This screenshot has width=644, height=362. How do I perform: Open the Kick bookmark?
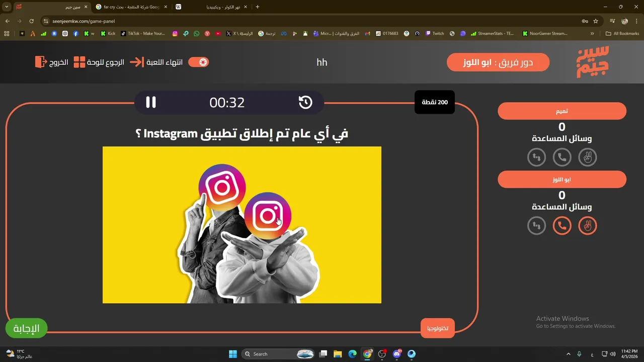tap(108, 34)
